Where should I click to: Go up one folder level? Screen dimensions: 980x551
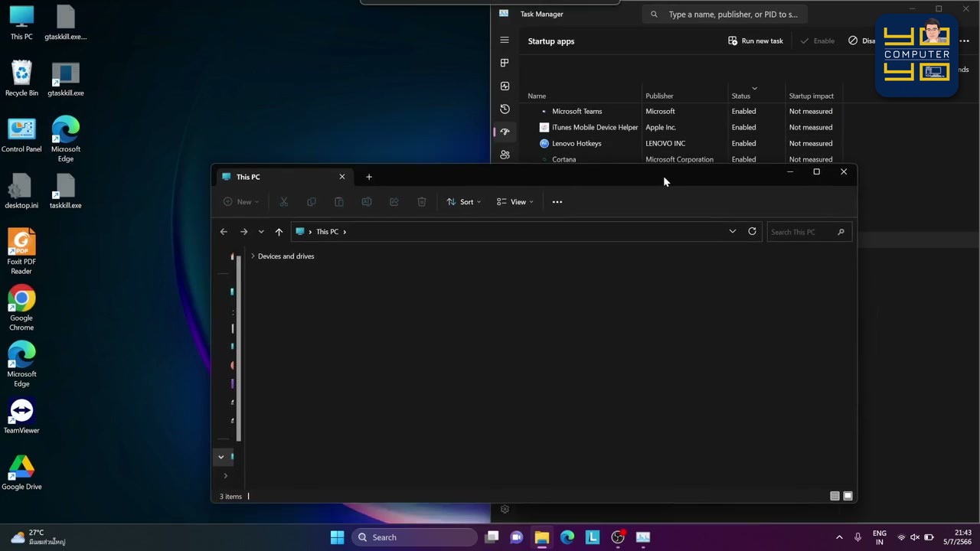point(279,232)
